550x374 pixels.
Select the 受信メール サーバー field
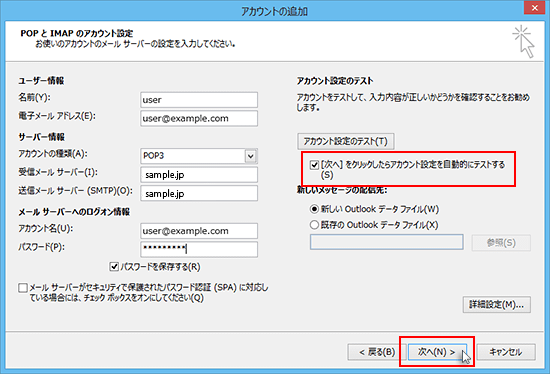[x=199, y=175]
